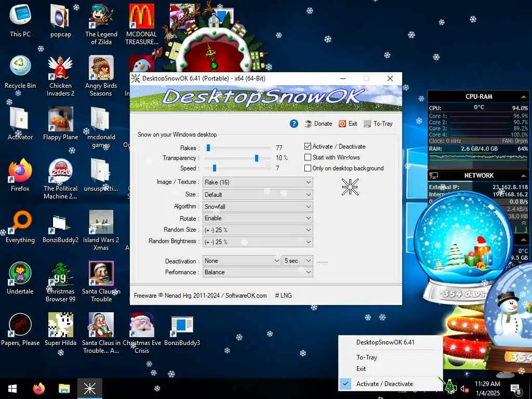Click the Christmas tree system tray icon

(x=450, y=387)
